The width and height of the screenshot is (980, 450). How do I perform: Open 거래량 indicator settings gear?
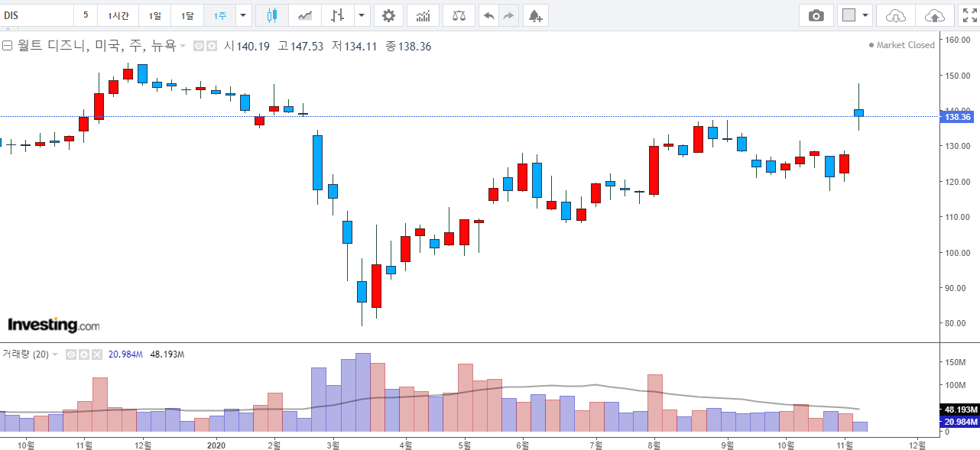(x=84, y=354)
